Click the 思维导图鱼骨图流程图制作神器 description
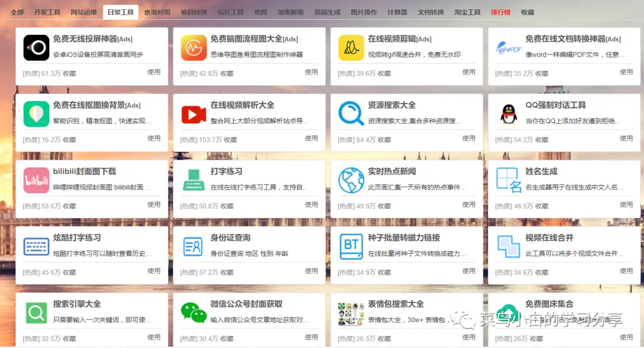The width and height of the screenshot is (644, 348). pyautogui.click(x=257, y=55)
